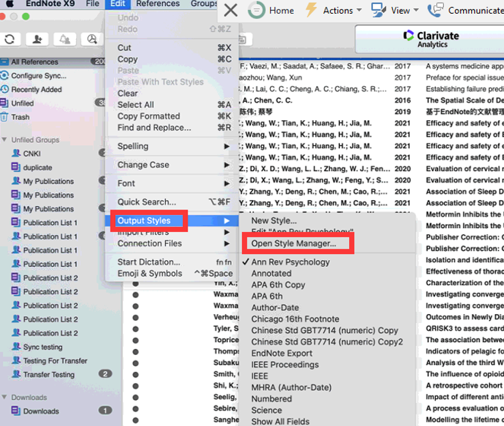Image resolution: width=504 pixels, height=426 pixels.
Task: Select the Annotated output style
Action: (x=271, y=274)
